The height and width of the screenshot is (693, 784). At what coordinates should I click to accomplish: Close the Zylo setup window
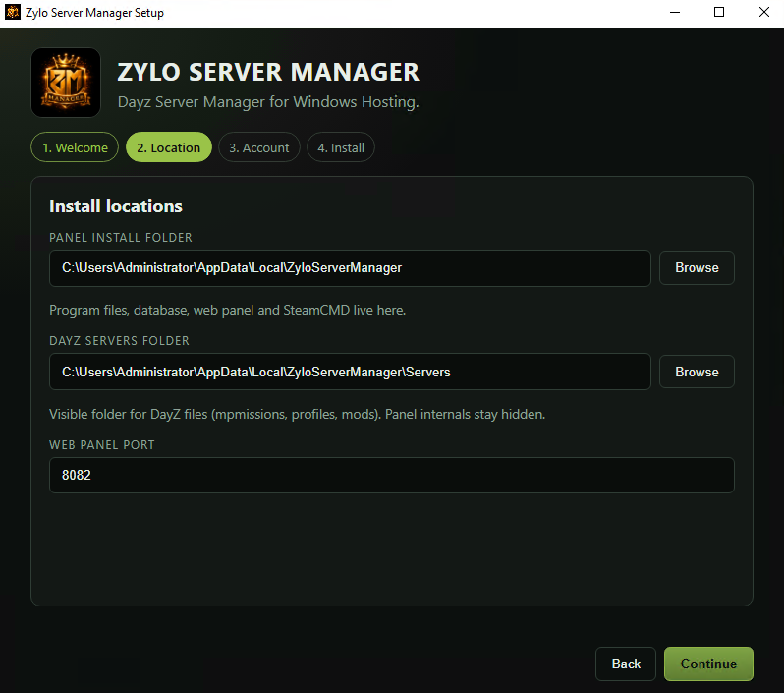tap(764, 12)
